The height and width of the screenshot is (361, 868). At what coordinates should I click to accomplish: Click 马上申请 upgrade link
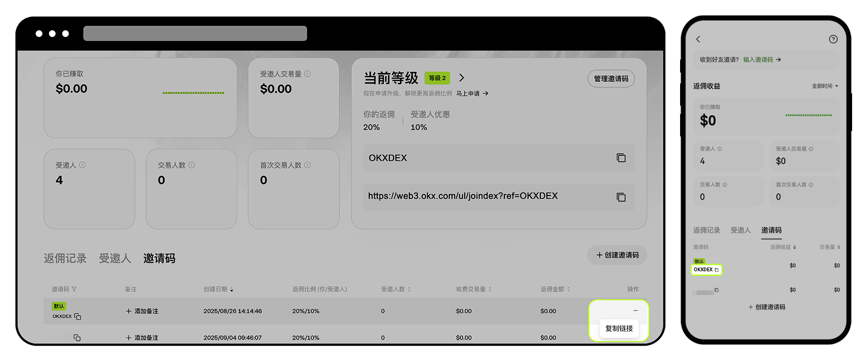472,94
